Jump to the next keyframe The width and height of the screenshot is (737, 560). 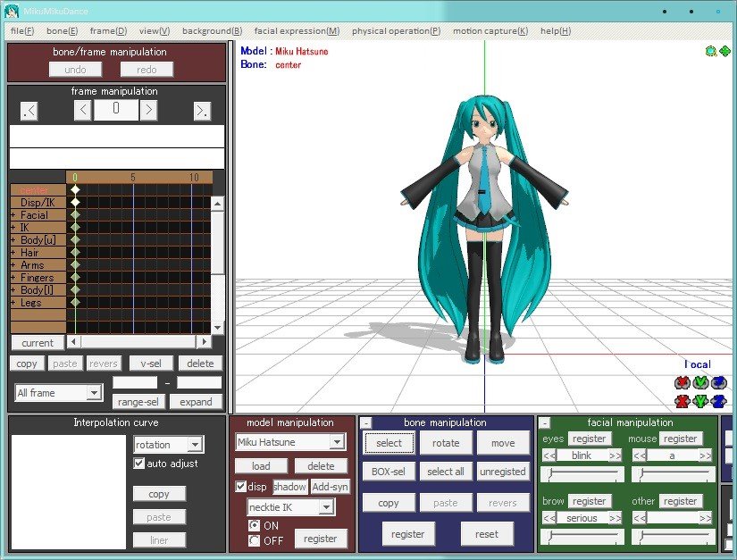(x=202, y=111)
